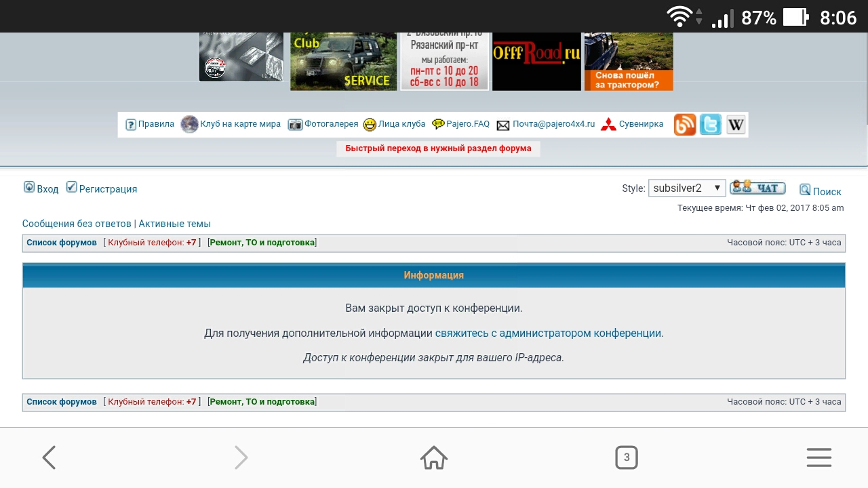The image size is (868, 488).
Task: Click the OfffRoad.ru banner
Action: [536, 61]
